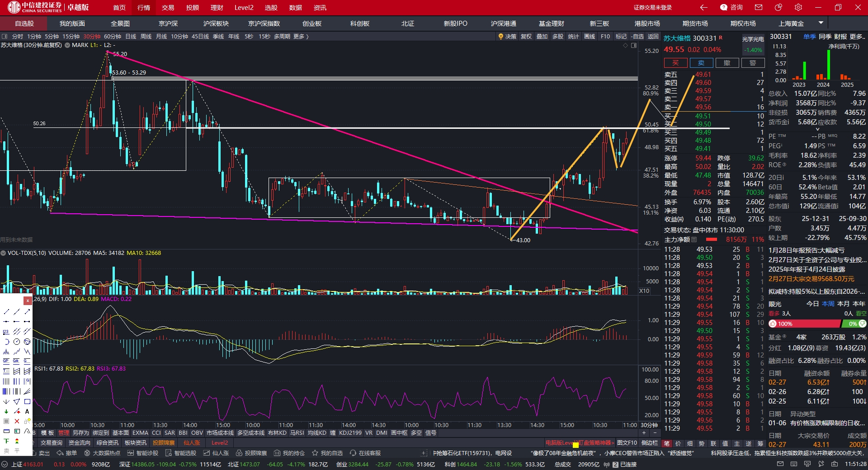Toggle the VOL-TDX panel circle button

(3, 253)
